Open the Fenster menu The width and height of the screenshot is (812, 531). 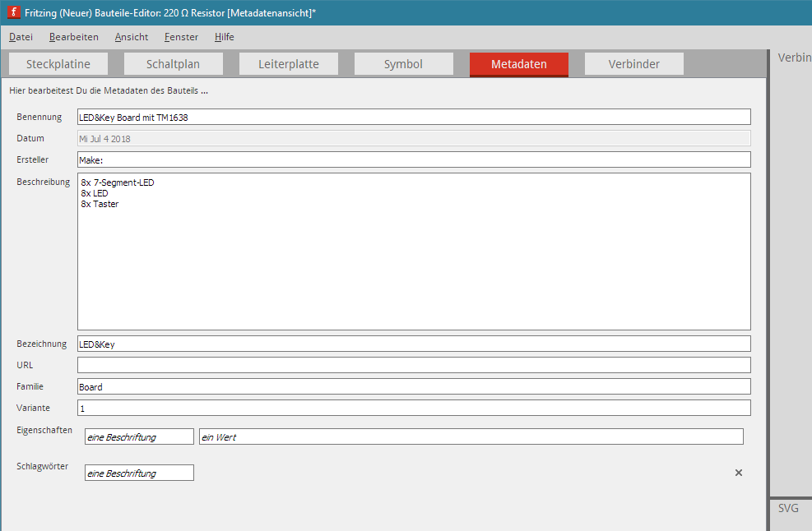[181, 37]
